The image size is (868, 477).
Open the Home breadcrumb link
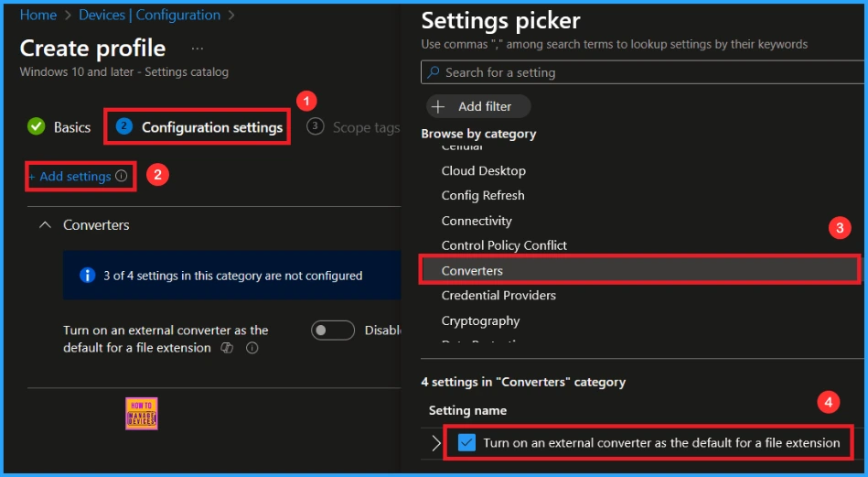[38, 15]
